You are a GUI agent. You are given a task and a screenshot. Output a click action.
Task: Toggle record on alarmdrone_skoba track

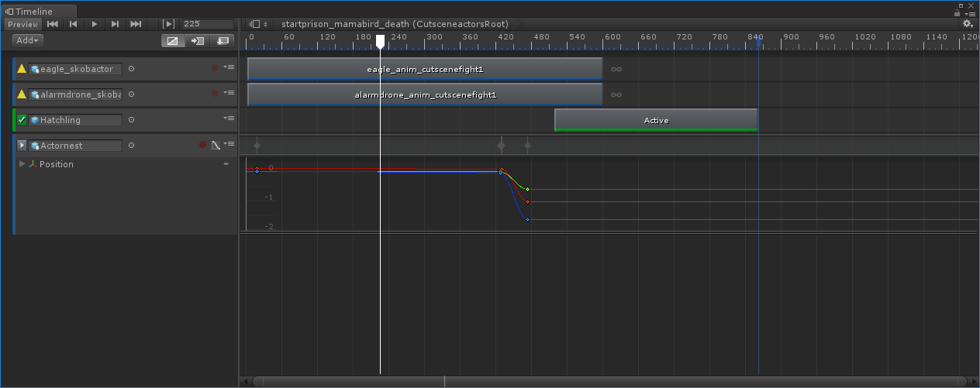click(216, 94)
